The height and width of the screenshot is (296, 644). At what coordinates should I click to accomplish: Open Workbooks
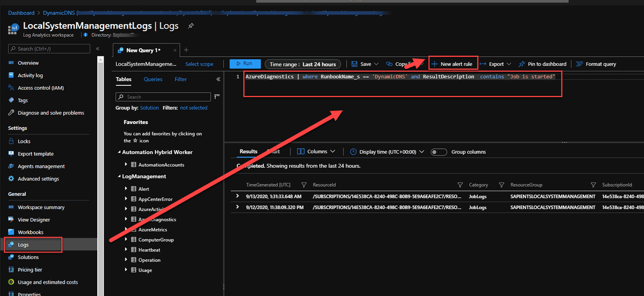click(x=31, y=232)
